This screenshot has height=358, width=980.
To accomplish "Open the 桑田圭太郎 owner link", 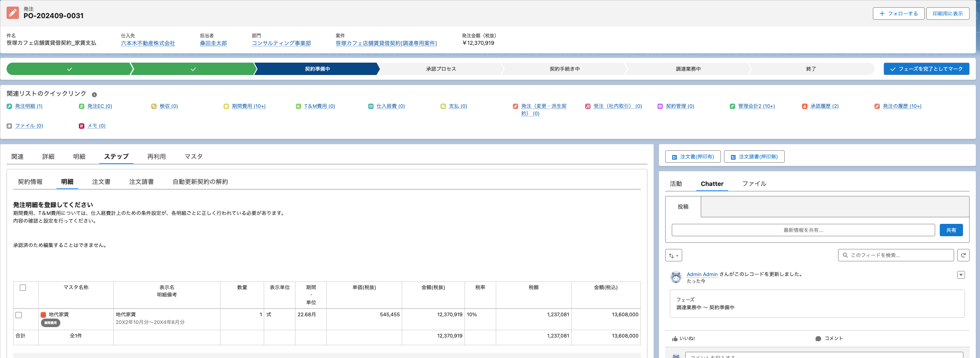I will (213, 43).
